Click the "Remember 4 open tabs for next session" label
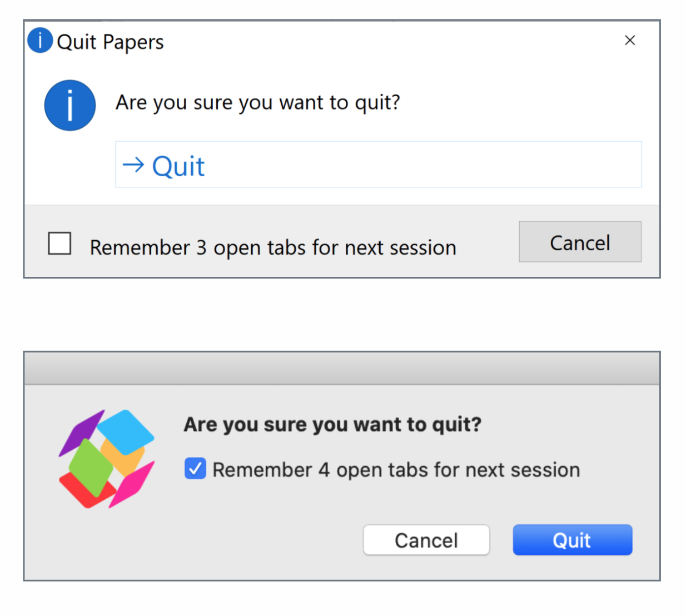 pos(396,470)
